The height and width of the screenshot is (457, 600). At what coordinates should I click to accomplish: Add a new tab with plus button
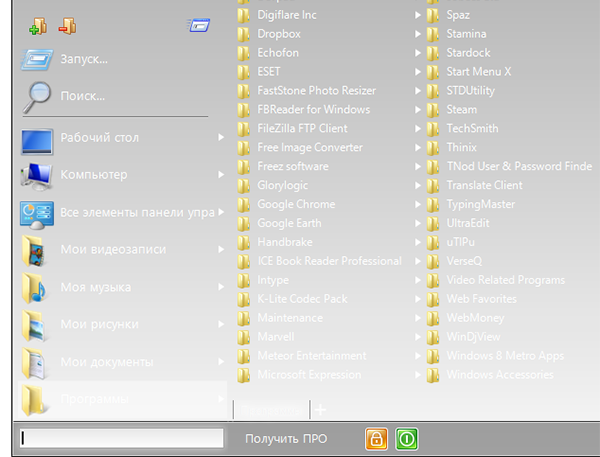click(x=320, y=410)
